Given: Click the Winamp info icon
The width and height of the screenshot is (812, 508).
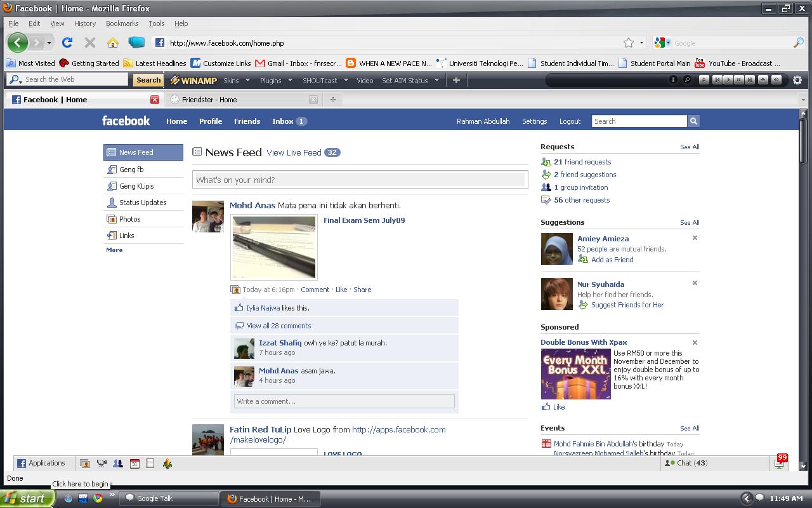Looking at the screenshot, I should (x=673, y=80).
